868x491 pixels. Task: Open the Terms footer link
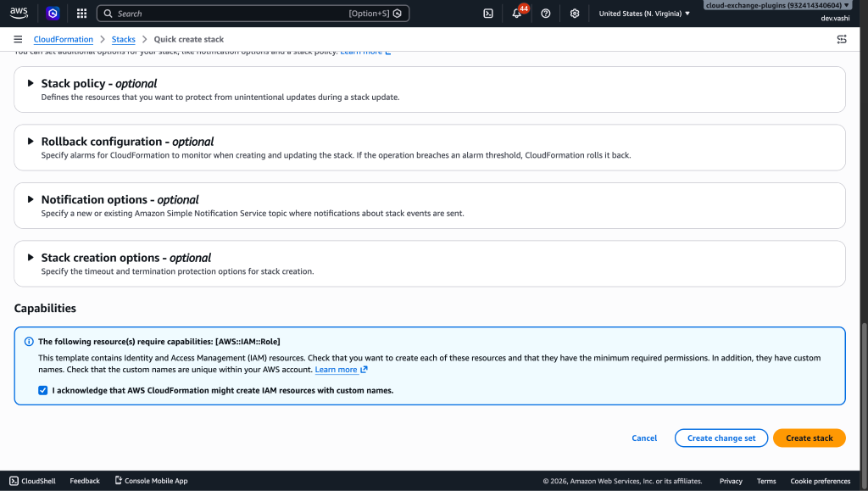click(x=766, y=481)
